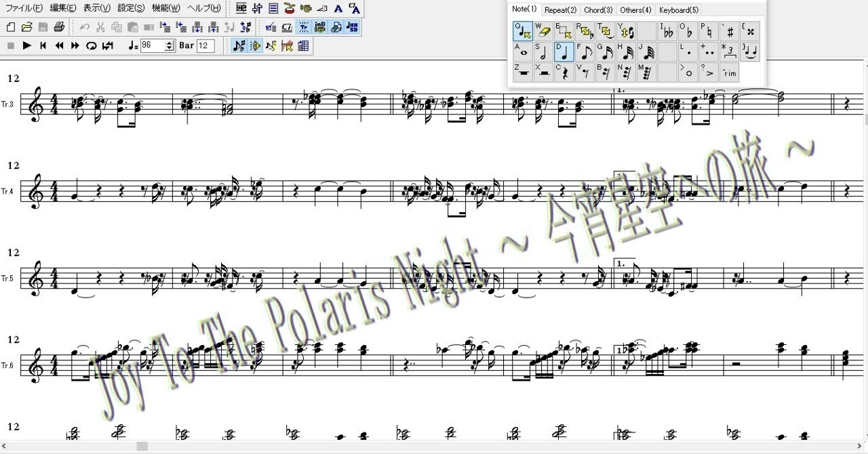868x454 pixels.
Task: Select the thirty-second rest (N)
Action: click(x=626, y=72)
